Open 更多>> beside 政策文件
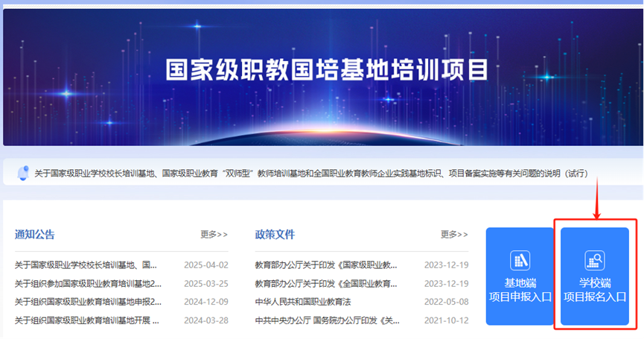 [454, 235]
